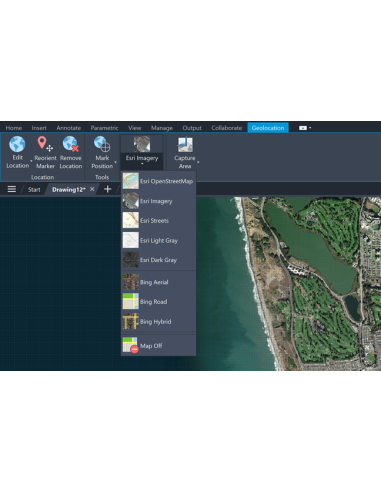Choose the Esri Streets map style

pos(158,221)
